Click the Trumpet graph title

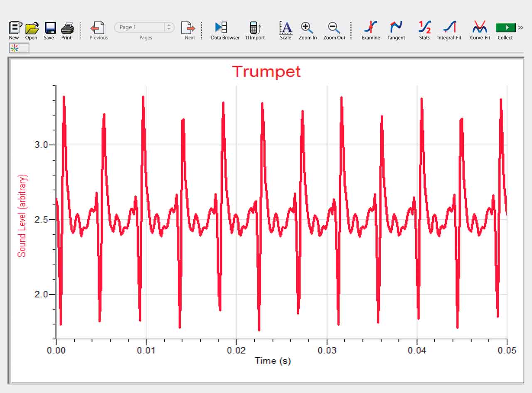pyautogui.click(x=266, y=71)
